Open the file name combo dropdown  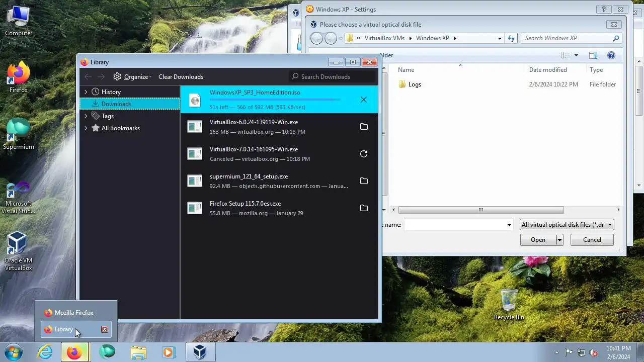click(509, 225)
